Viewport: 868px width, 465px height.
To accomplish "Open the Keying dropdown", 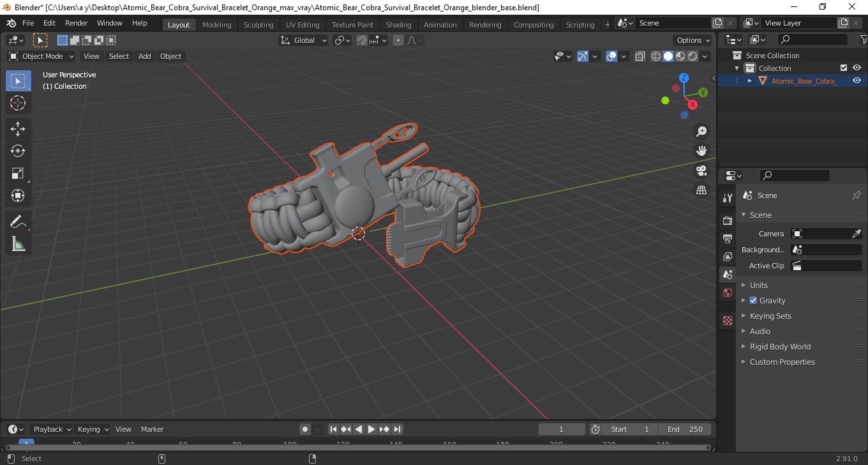I will 92,429.
